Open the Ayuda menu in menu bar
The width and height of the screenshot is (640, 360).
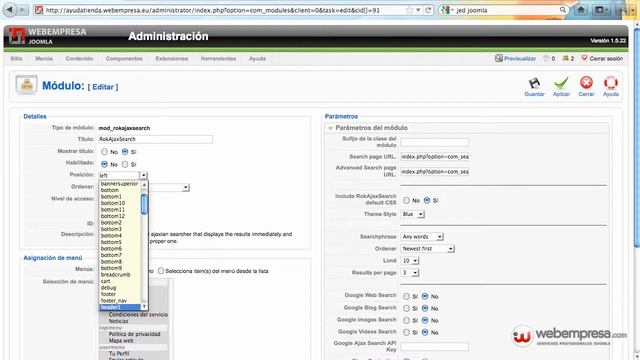click(x=257, y=59)
